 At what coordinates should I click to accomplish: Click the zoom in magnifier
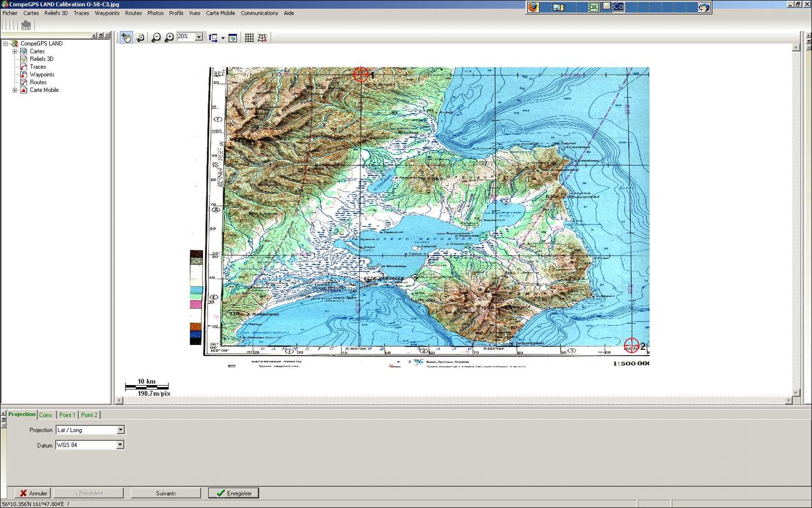click(x=169, y=38)
